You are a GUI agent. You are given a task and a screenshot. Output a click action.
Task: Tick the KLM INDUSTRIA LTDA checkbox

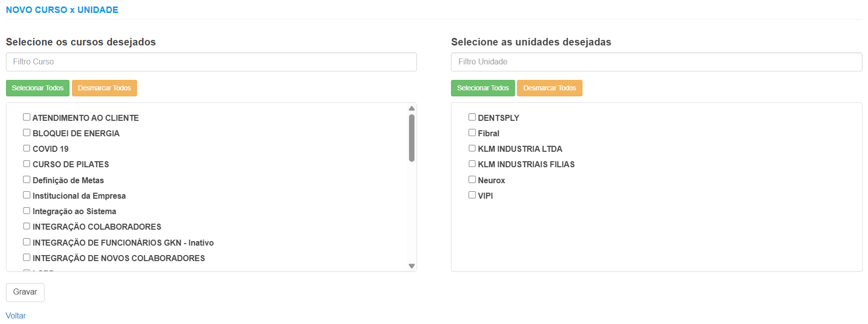472,148
